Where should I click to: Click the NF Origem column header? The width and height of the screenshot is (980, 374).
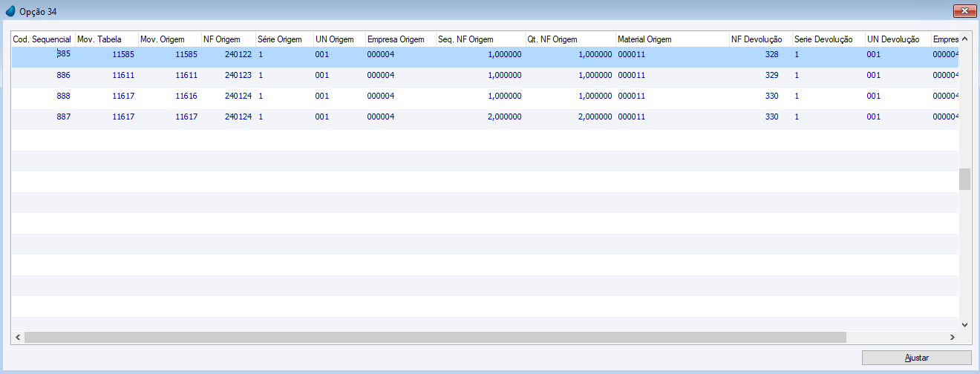(x=228, y=39)
